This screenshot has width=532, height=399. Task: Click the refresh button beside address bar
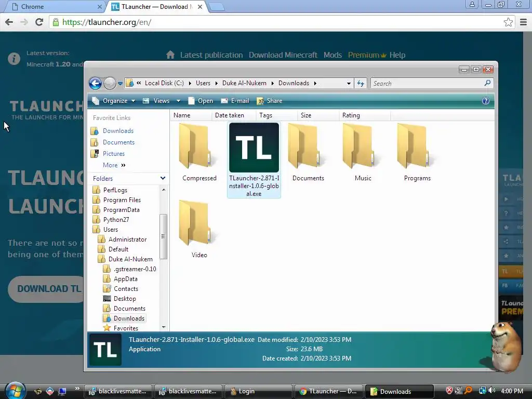click(x=361, y=83)
